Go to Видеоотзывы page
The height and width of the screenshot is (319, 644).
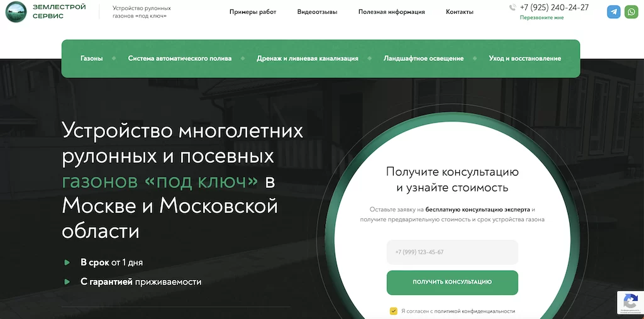click(317, 12)
